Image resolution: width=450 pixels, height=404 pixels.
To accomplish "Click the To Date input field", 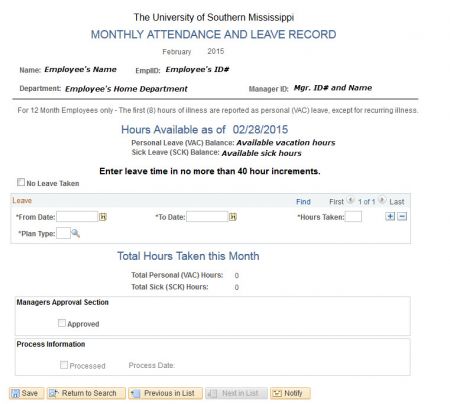I will [x=207, y=217].
